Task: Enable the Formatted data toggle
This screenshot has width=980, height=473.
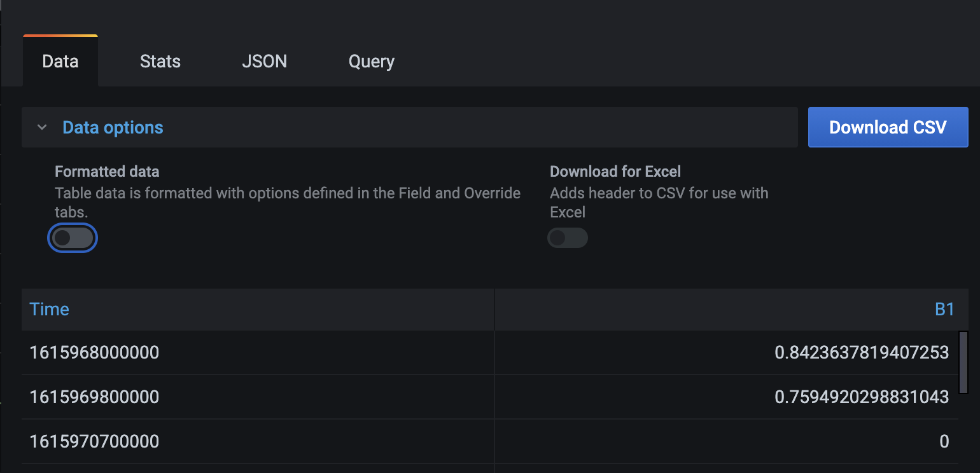Action: click(72, 238)
